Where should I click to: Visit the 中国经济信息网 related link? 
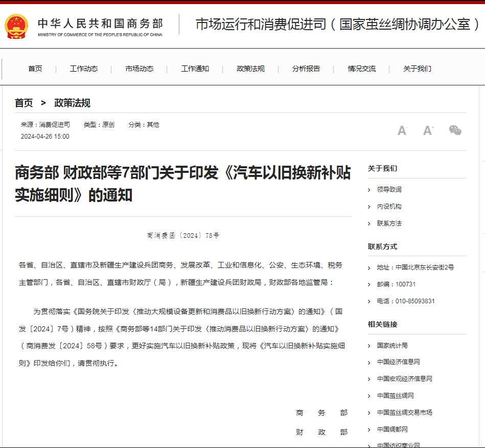point(399,362)
